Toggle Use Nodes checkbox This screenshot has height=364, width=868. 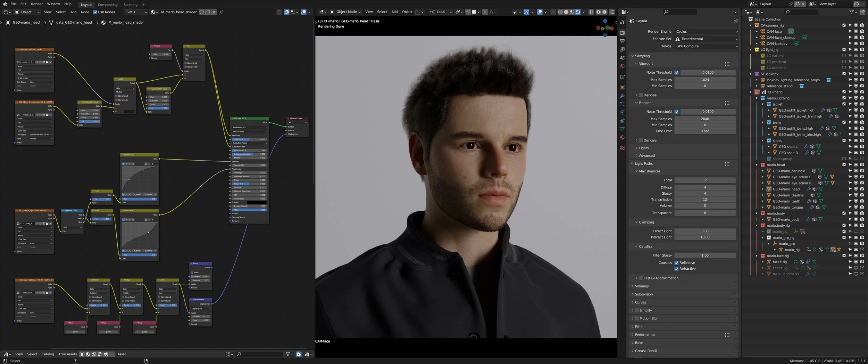(95, 12)
